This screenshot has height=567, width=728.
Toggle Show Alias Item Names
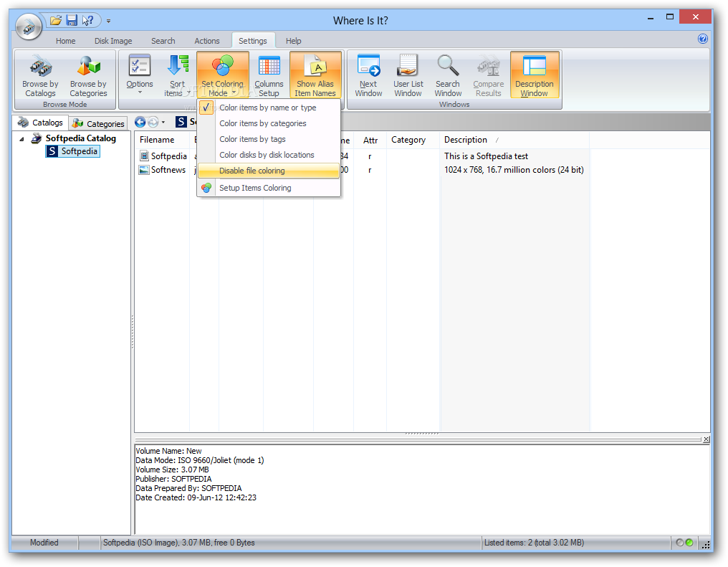tap(315, 75)
